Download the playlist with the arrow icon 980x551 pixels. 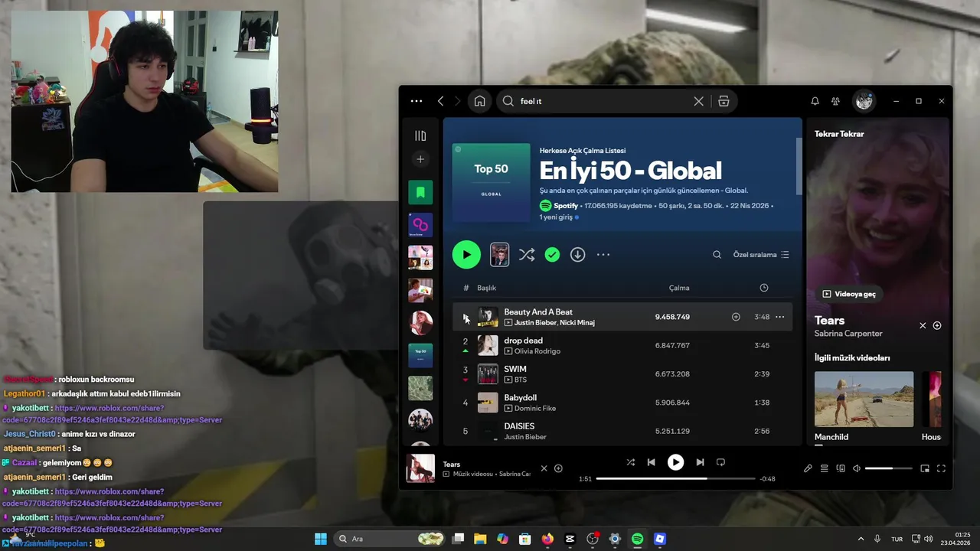pos(577,255)
